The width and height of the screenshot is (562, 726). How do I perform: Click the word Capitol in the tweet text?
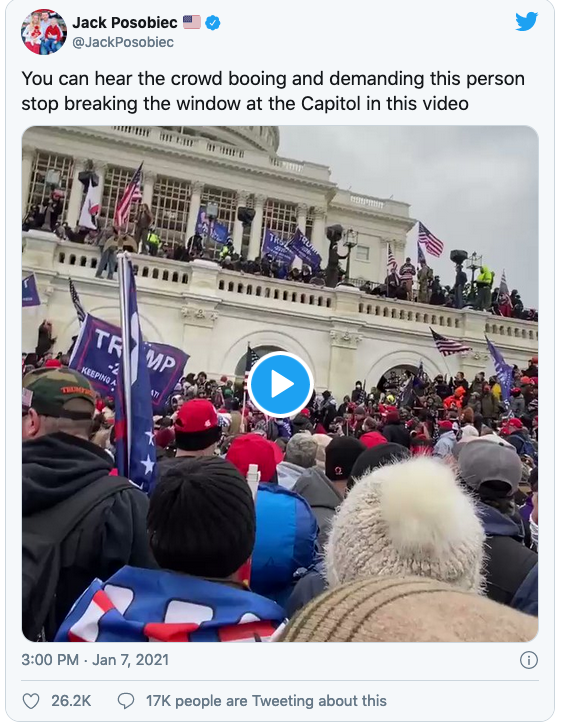pyautogui.click(x=331, y=103)
